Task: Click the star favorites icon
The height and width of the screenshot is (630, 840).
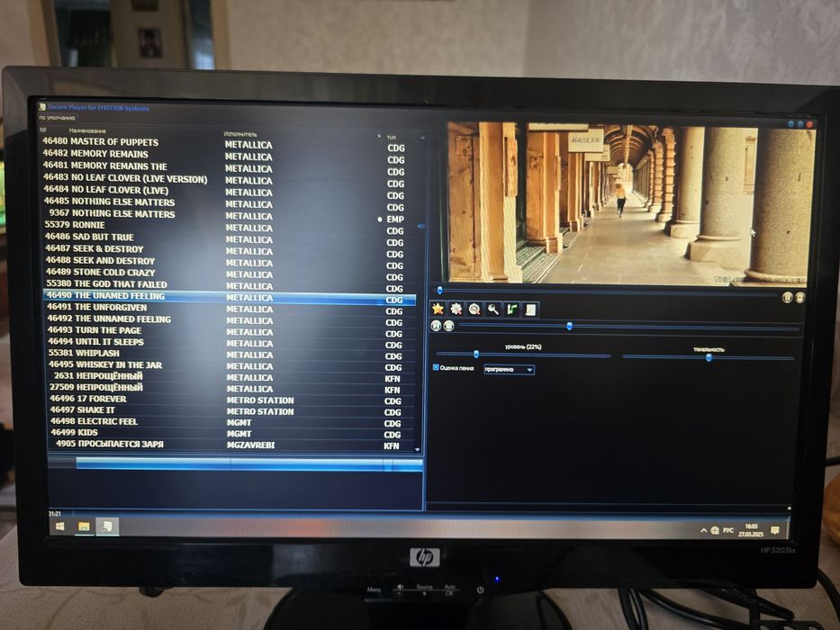Action: coord(438,309)
